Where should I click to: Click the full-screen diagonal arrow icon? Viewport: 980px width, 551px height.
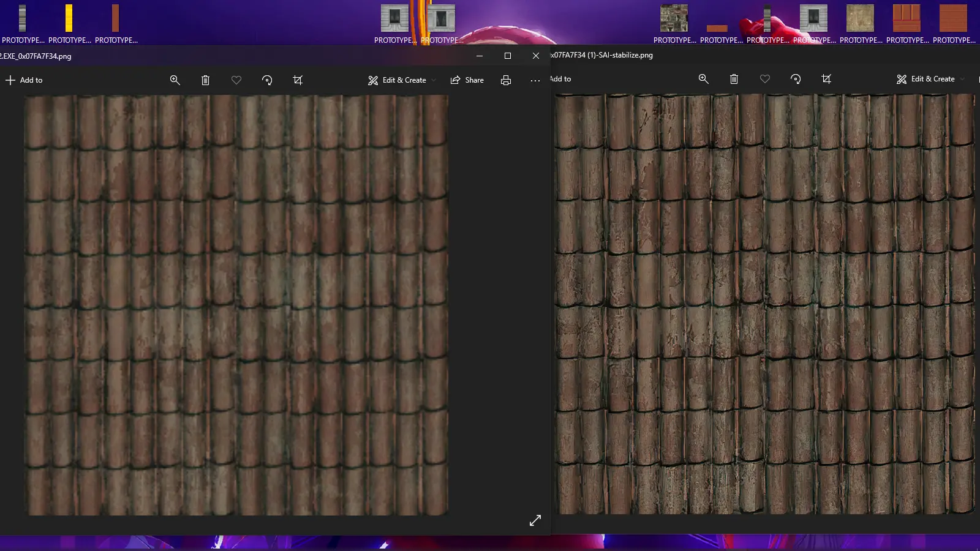(535, 520)
